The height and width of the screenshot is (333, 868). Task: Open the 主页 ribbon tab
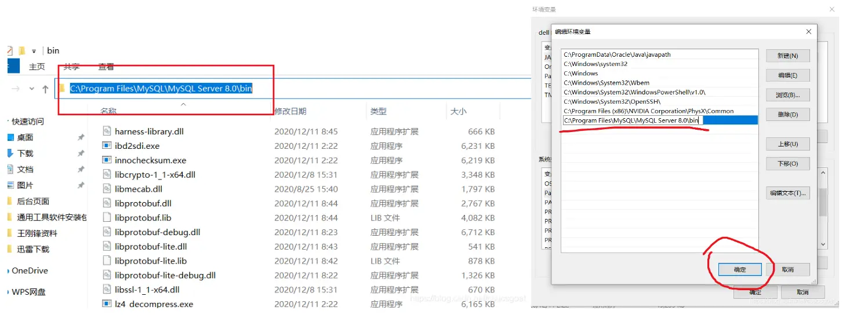click(37, 67)
